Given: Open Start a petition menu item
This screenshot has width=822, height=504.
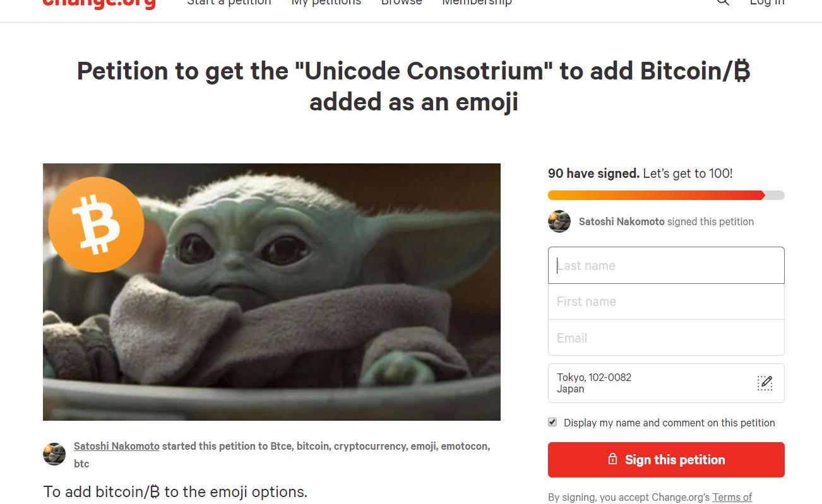Looking at the screenshot, I should (x=229, y=3).
